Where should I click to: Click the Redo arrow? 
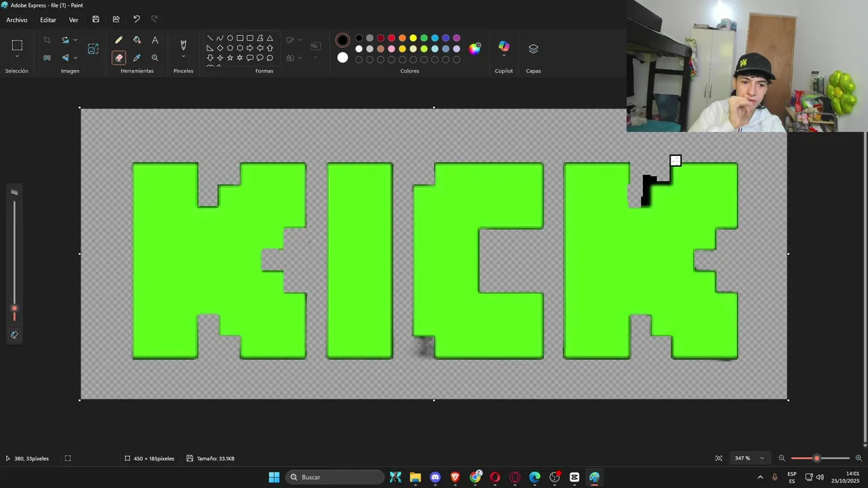click(x=154, y=20)
